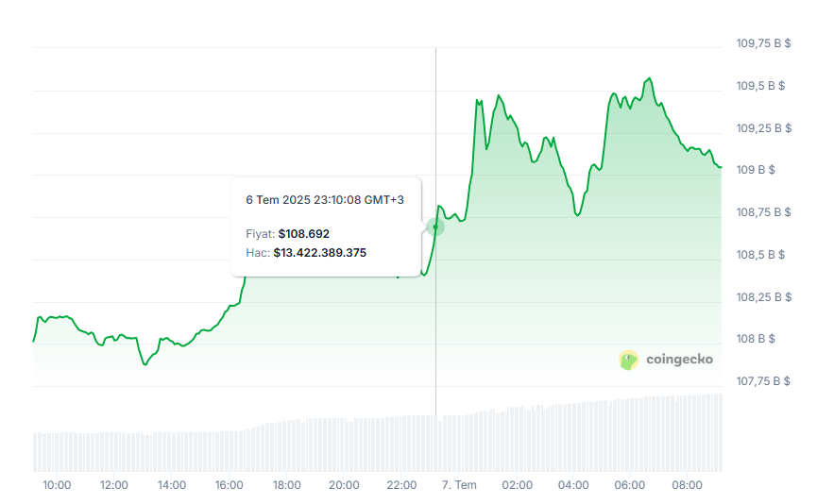Image resolution: width=834 pixels, height=504 pixels.
Task: Click the '108,75 B $' y-axis label
Action: pyautogui.click(x=763, y=212)
